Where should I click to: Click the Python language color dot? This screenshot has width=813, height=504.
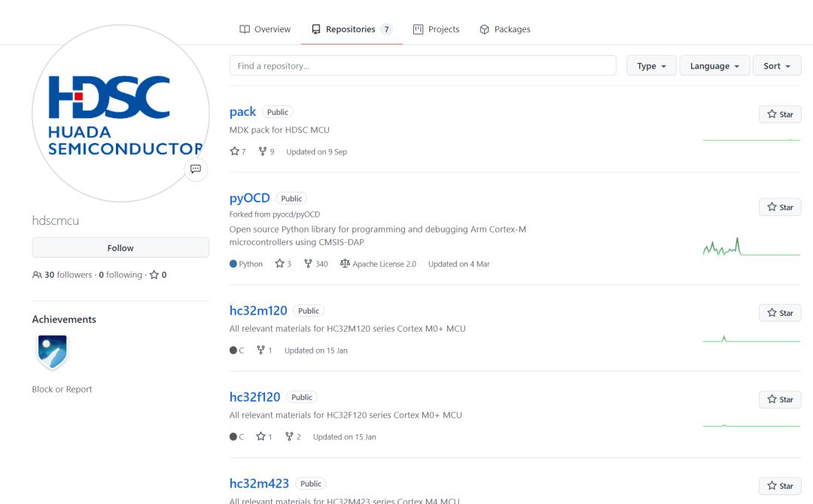233,263
